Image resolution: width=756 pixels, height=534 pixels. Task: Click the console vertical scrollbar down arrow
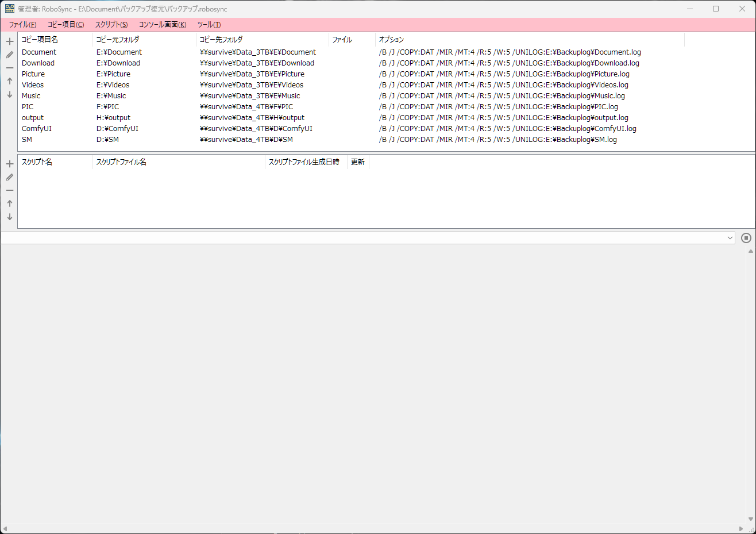[x=750, y=519]
